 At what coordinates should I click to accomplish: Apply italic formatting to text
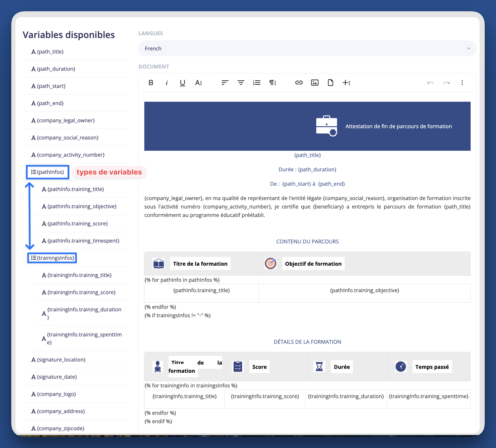click(167, 83)
